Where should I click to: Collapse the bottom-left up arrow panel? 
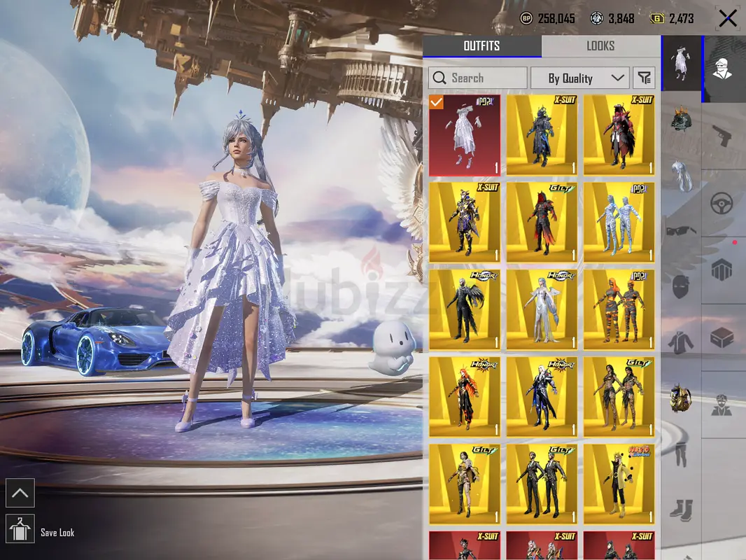(20, 493)
